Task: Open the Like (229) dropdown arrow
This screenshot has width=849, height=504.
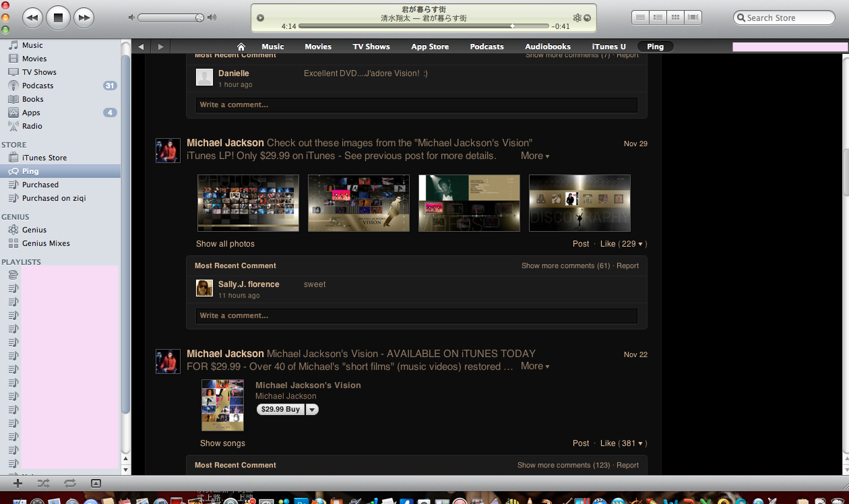Action: click(x=641, y=245)
